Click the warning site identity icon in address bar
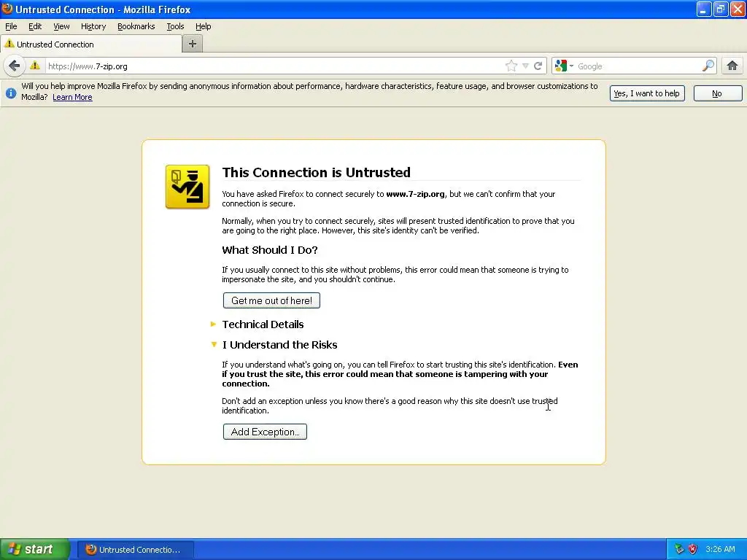 (35, 66)
